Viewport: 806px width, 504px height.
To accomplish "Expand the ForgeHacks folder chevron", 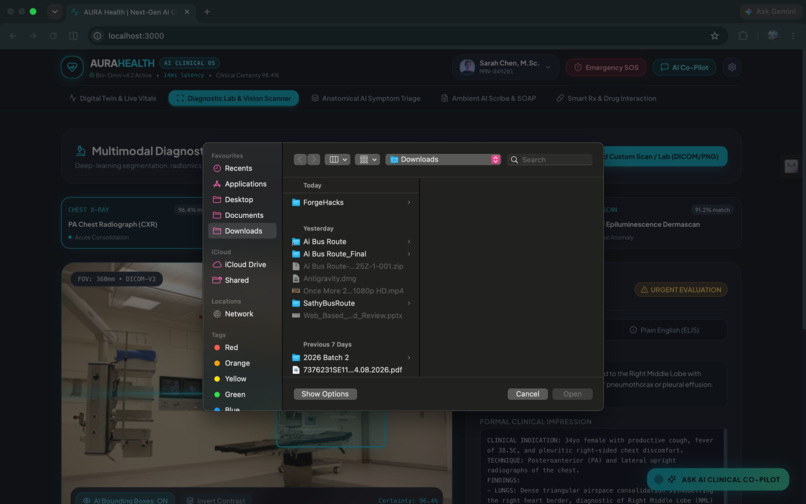I will click(409, 203).
